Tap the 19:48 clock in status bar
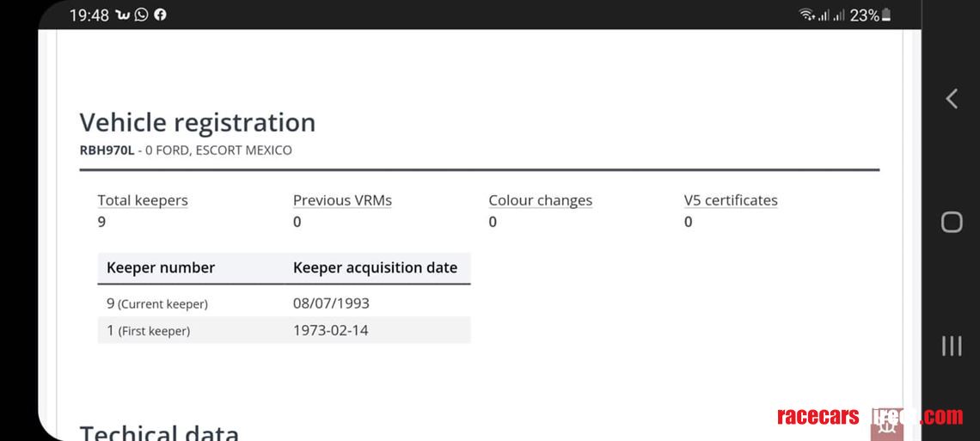This screenshot has width=980, height=441. coord(89,15)
